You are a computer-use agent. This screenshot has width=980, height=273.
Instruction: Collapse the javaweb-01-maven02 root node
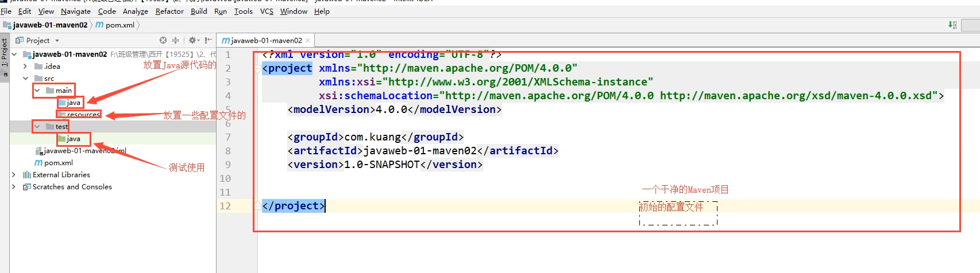(14, 54)
